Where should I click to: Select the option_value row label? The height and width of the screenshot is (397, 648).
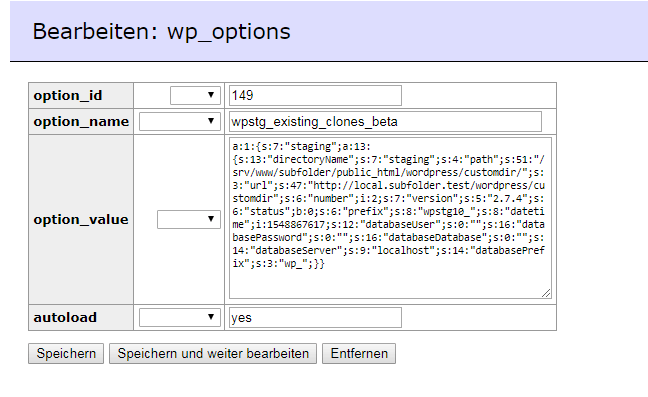[81, 219]
